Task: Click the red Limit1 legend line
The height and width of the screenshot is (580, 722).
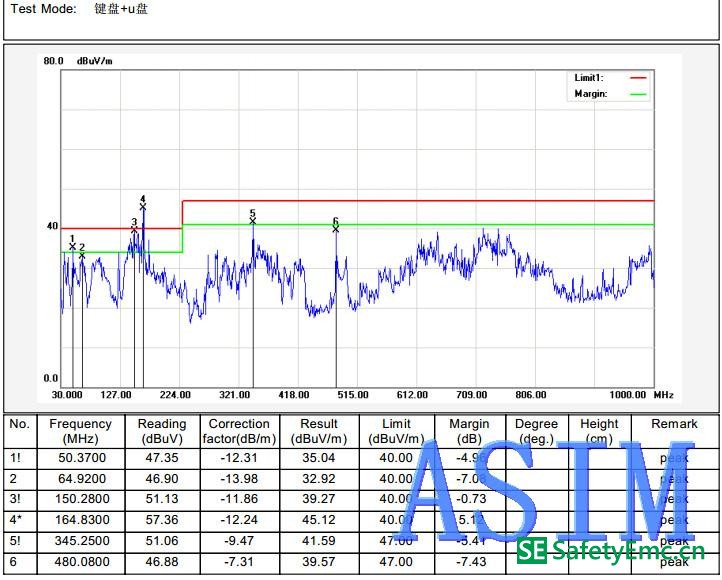Action: tap(637, 78)
